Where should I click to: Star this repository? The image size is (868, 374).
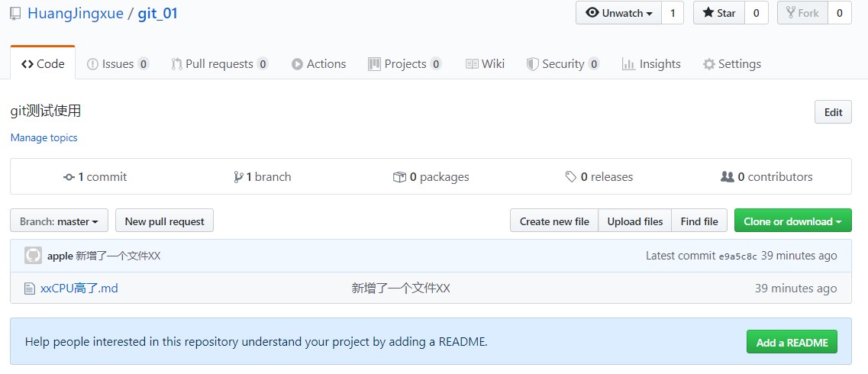click(719, 13)
